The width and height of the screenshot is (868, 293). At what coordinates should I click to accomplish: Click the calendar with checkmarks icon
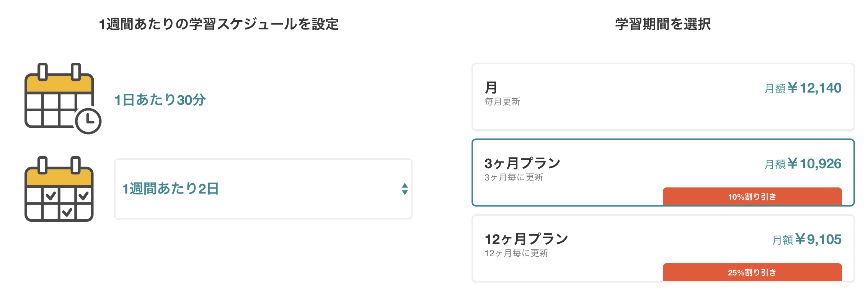pyautogui.click(x=59, y=189)
